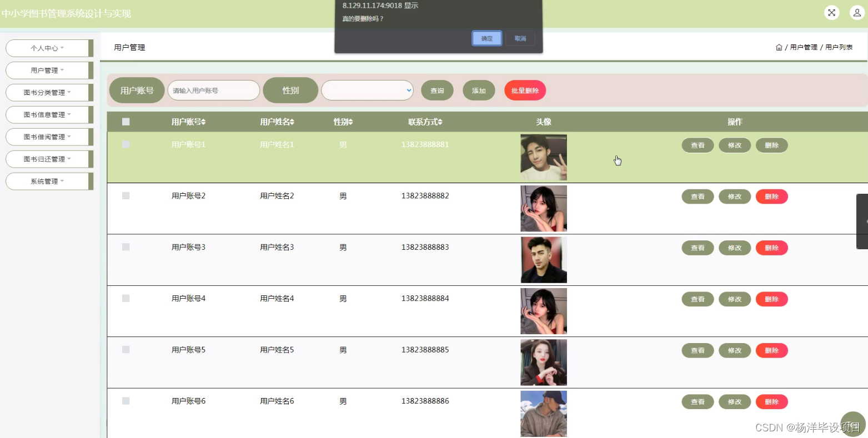
Task: Open the user account icon at top right
Action: 857,12
